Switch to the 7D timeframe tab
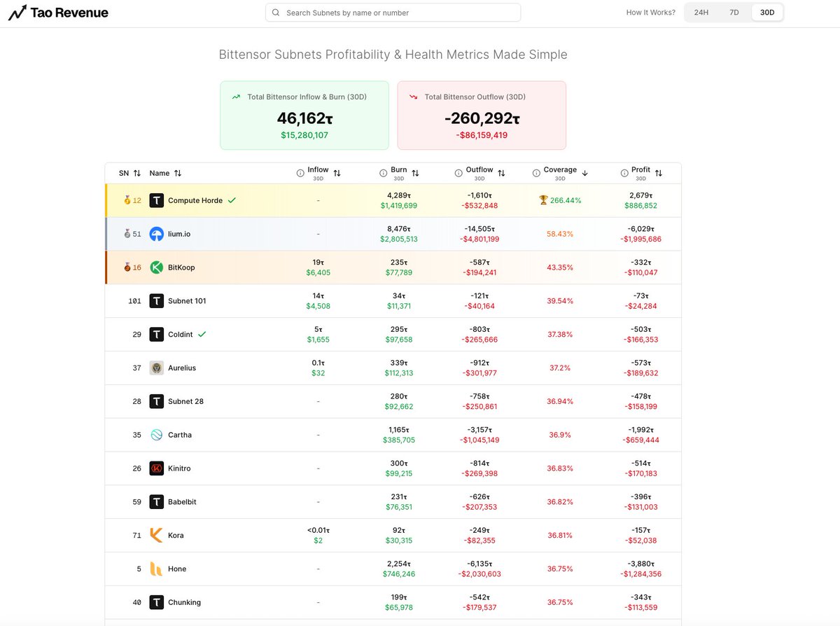This screenshot has height=626, width=840. [734, 13]
